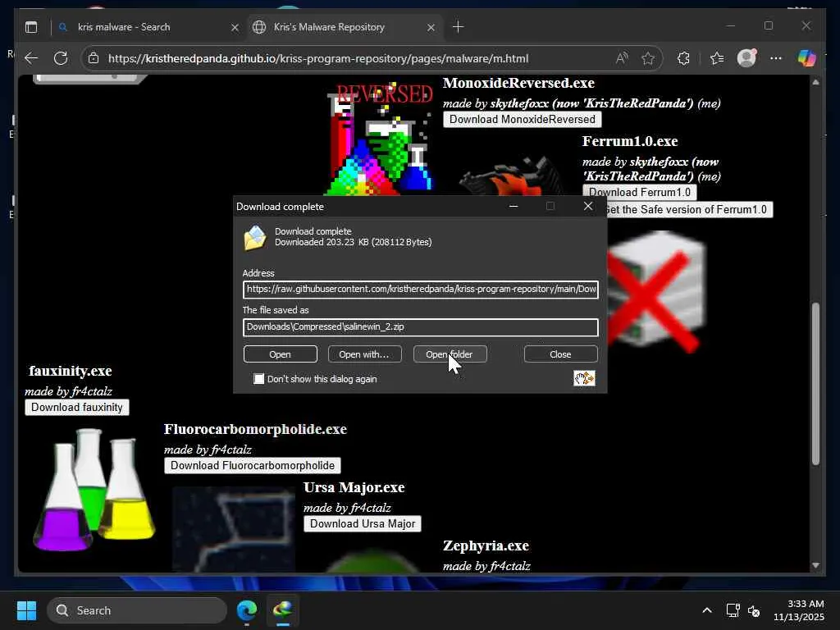Click the 'fauxinity.exe' heading text

coord(71,371)
